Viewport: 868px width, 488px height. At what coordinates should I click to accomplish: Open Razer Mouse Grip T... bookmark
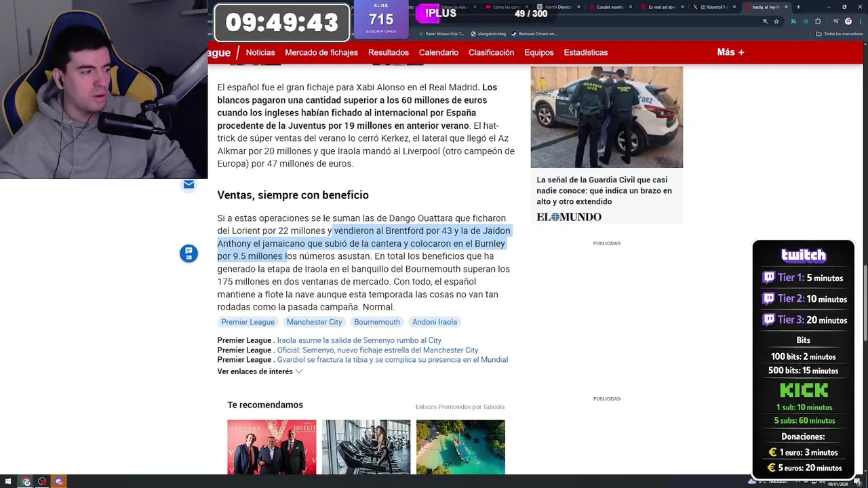441,33
